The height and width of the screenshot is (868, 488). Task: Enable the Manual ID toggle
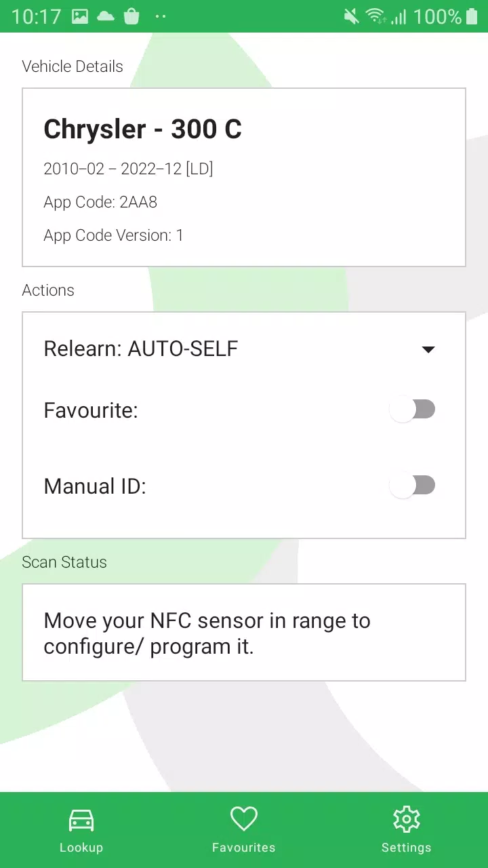coord(413,485)
